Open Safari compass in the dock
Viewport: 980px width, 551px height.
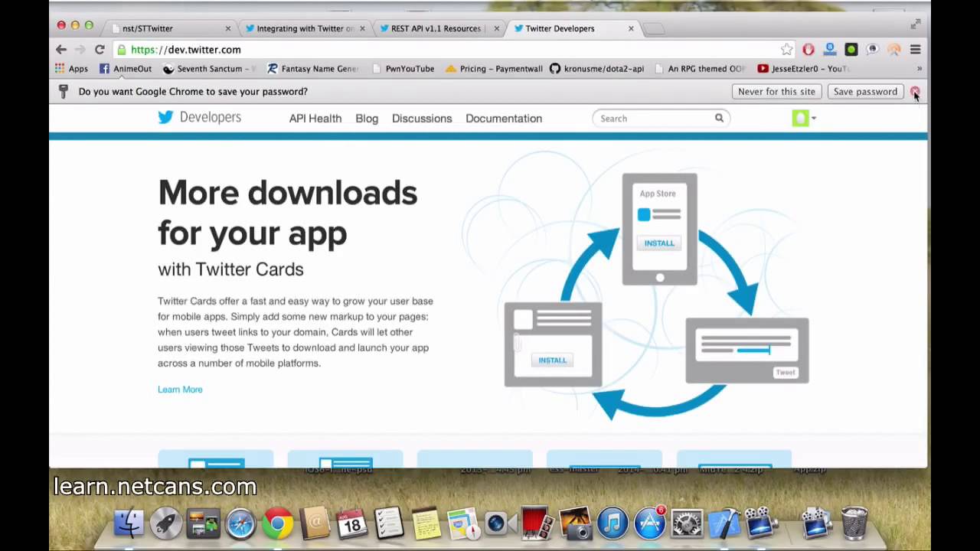pyautogui.click(x=240, y=524)
